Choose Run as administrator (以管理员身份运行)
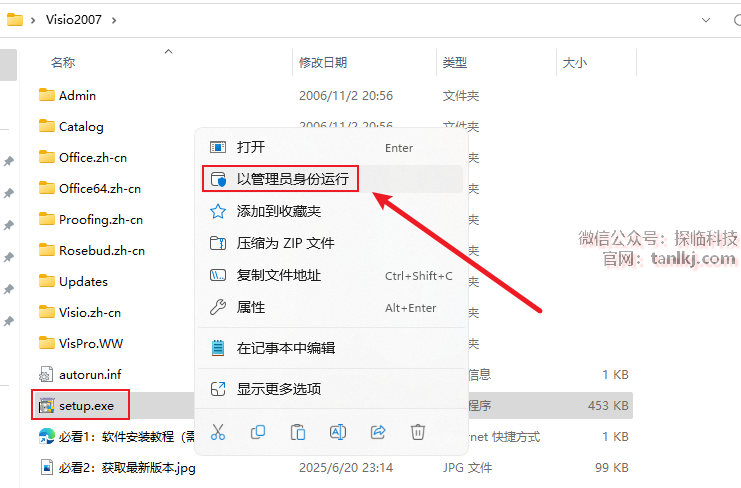This screenshot has height=488, width=741. coord(331,179)
